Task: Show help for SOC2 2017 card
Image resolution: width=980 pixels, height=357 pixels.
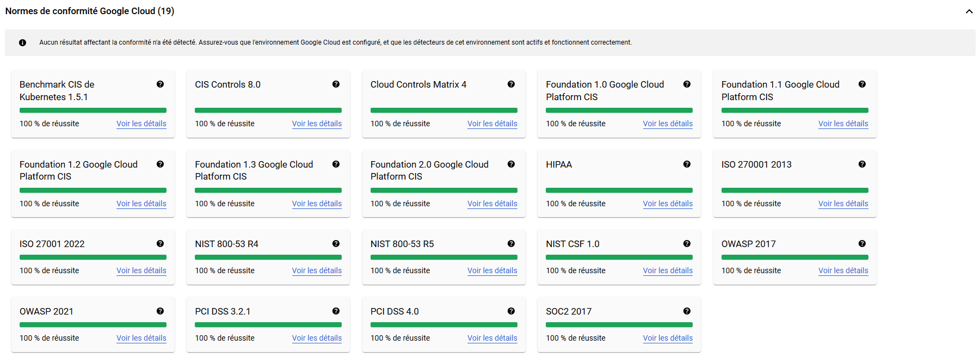Action: pyautogui.click(x=687, y=311)
